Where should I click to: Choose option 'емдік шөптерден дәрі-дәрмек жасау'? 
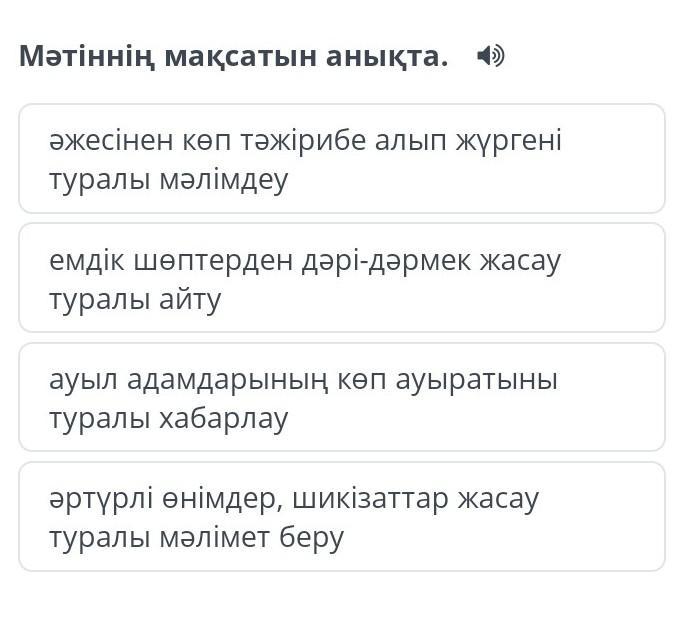click(342, 278)
